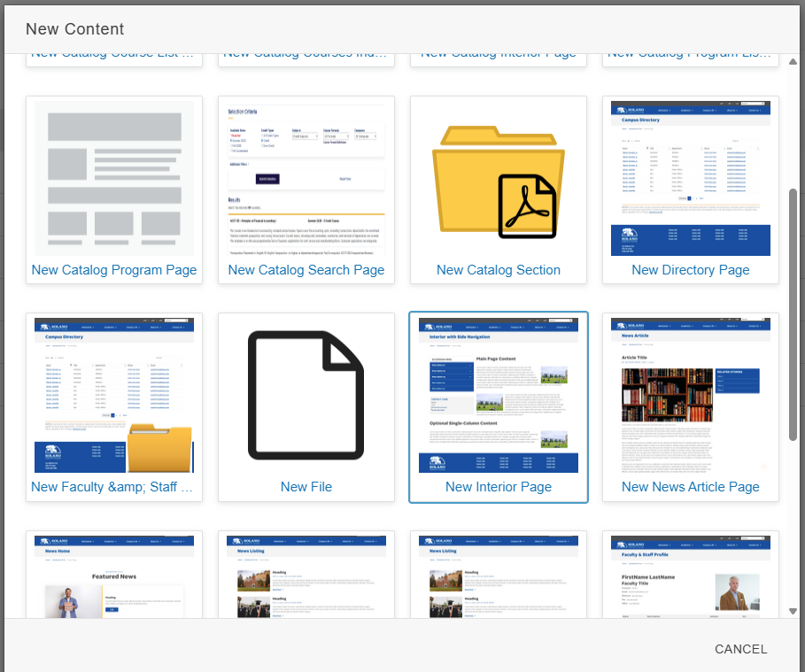Cancel the New Content dialog

coord(740,649)
